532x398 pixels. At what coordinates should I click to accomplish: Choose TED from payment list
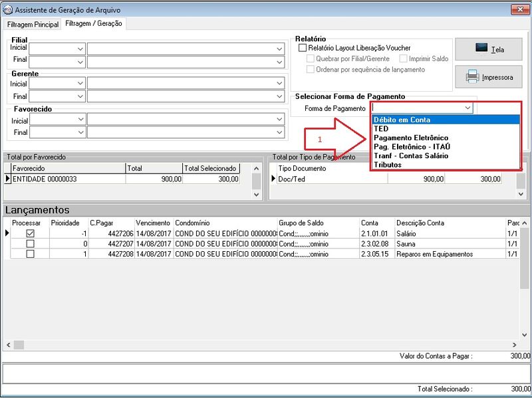tap(381, 129)
